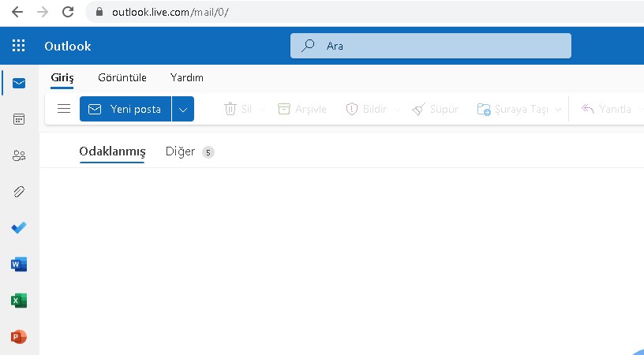Open the To Do checkmark icon
Image resolution: width=644 pixels, height=355 pixels.
pos(19,228)
